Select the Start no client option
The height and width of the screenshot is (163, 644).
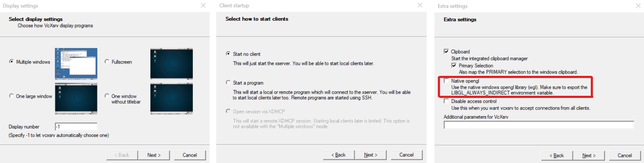point(228,54)
